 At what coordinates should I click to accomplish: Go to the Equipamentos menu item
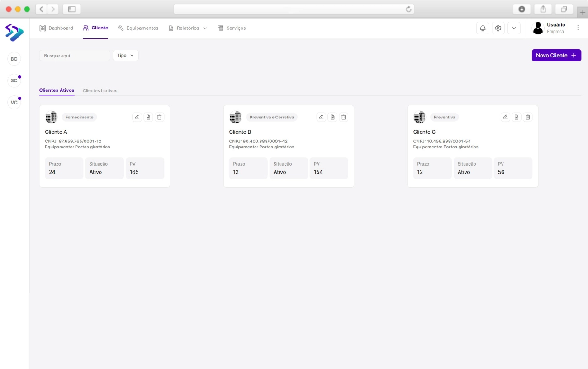tap(138, 28)
